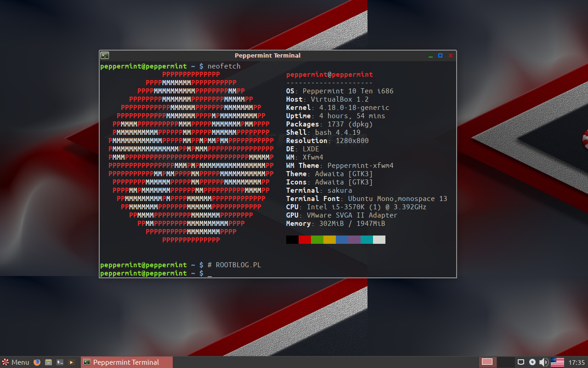Screen dimensions: 588x368
Task: Click the yellow color block in neofetch
Action: (x=329, y=240)
